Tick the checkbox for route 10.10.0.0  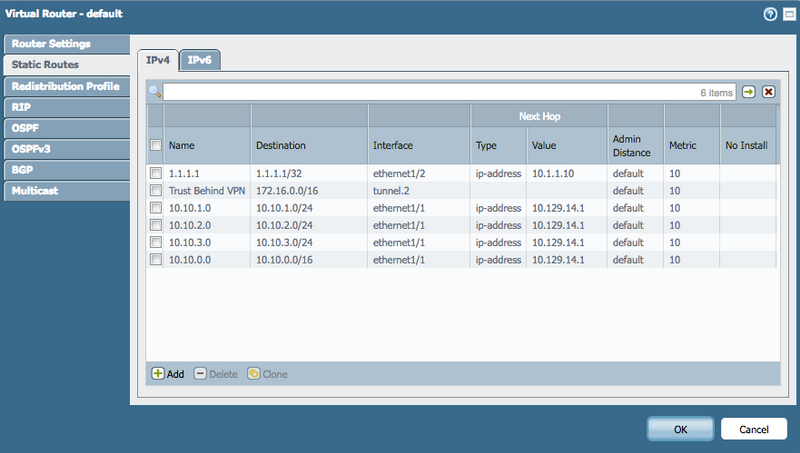tap(155, 259)
